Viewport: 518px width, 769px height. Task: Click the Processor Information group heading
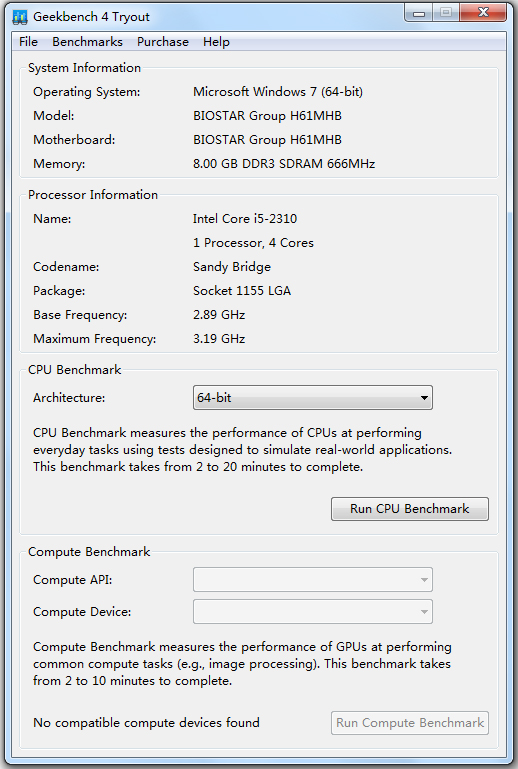(x=93, y=195)
